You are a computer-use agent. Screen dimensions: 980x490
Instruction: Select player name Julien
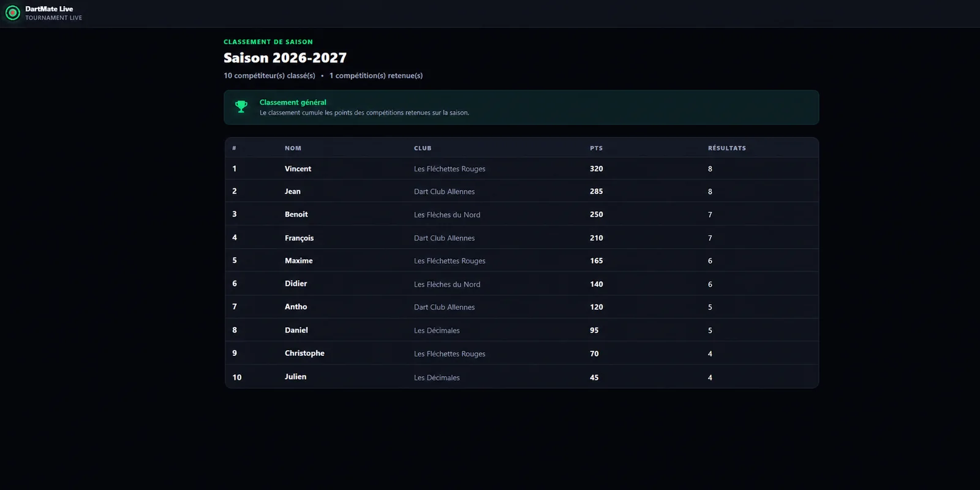pos(295,377)
